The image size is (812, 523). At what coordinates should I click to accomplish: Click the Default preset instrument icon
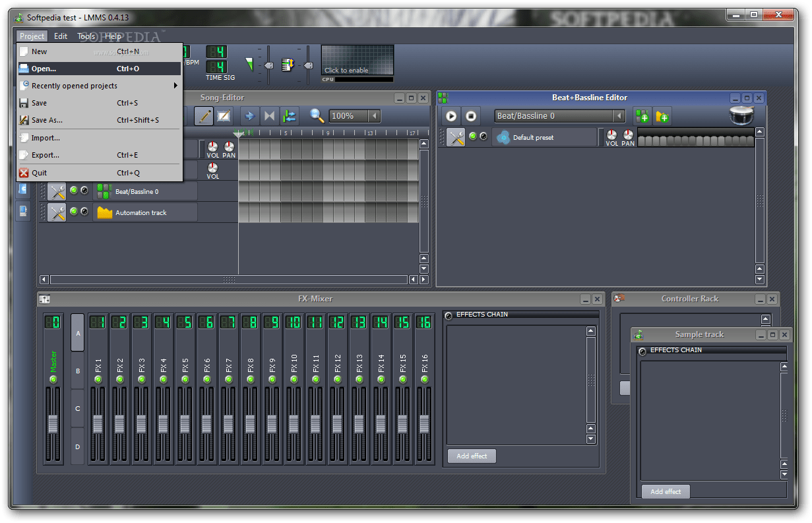click(x=503, y=137)
